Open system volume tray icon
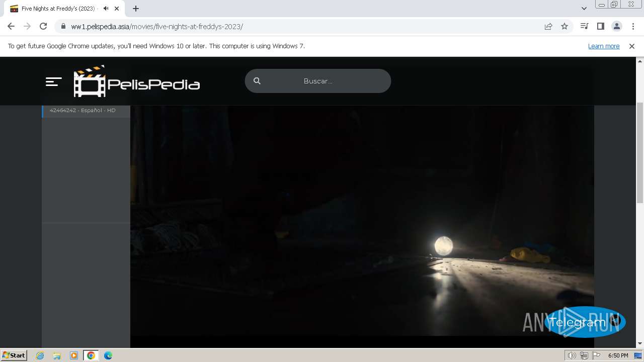The height and width of the screenshot is (362, 644). [x=572, y=355]
